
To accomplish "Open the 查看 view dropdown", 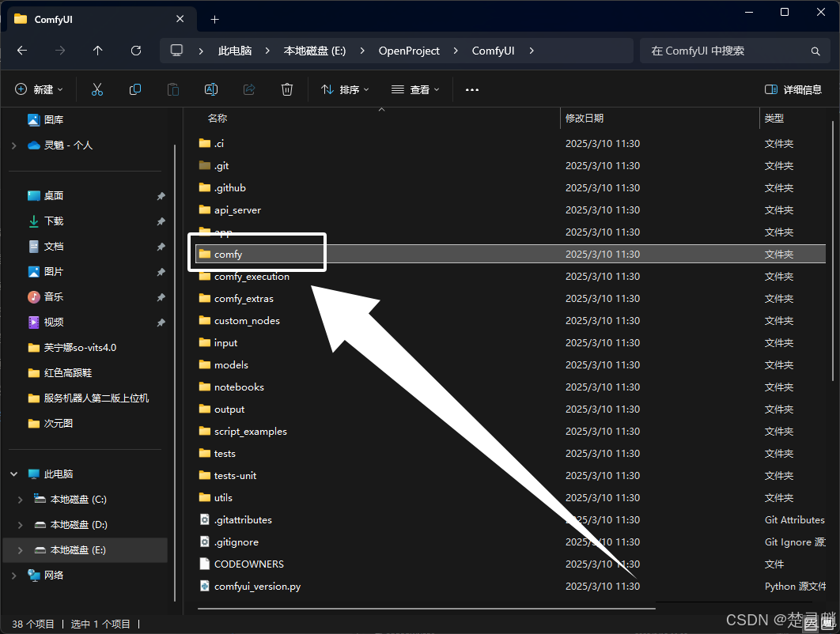I will click(415, 89).
